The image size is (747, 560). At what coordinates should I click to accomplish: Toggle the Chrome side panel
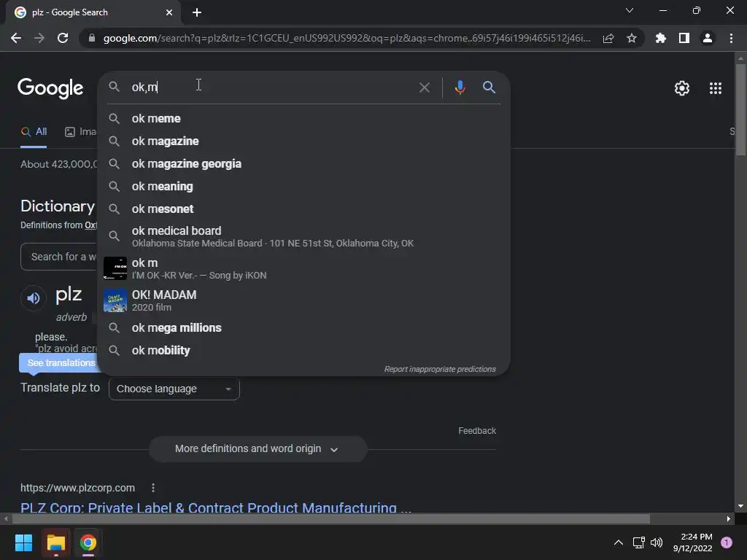point(684,38)
